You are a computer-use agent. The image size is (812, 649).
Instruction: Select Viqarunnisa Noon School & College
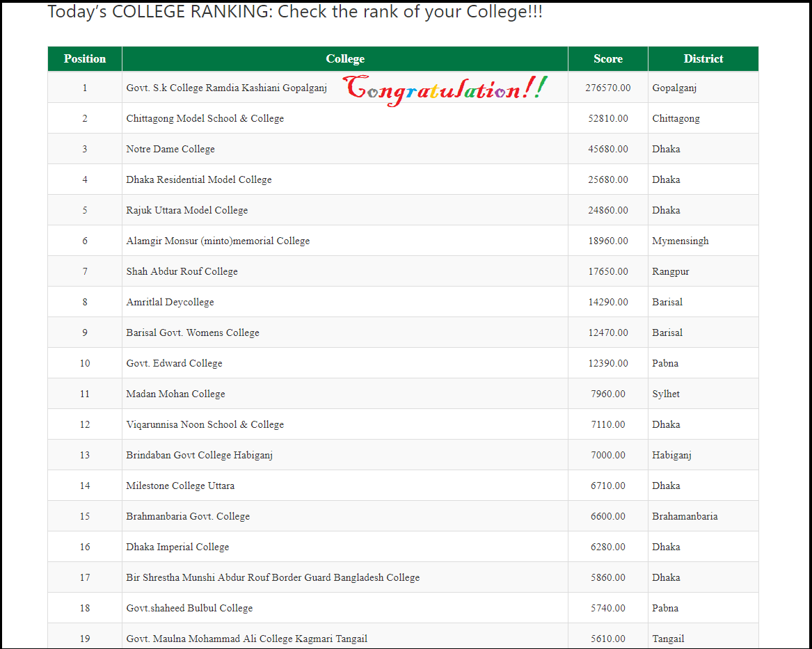coord(205,424)
